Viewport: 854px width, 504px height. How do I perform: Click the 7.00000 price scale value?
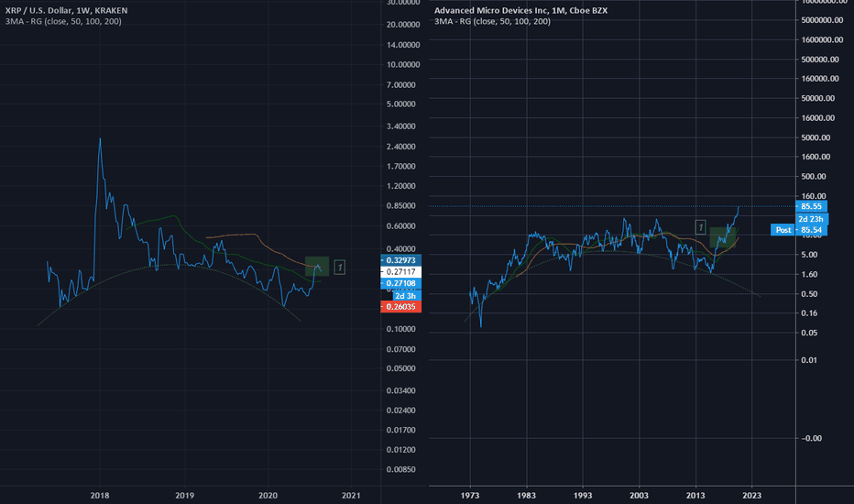(x=401, y=85)
